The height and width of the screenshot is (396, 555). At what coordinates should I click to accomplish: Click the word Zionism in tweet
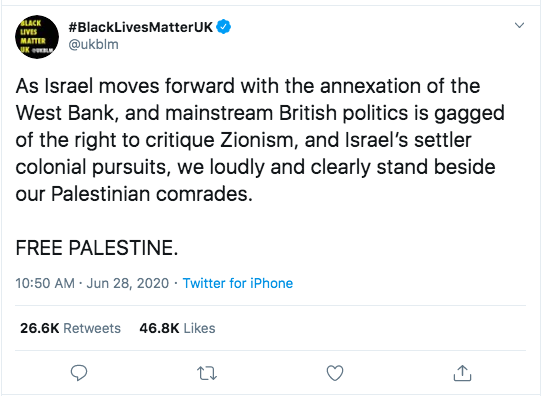pos(257,140)
